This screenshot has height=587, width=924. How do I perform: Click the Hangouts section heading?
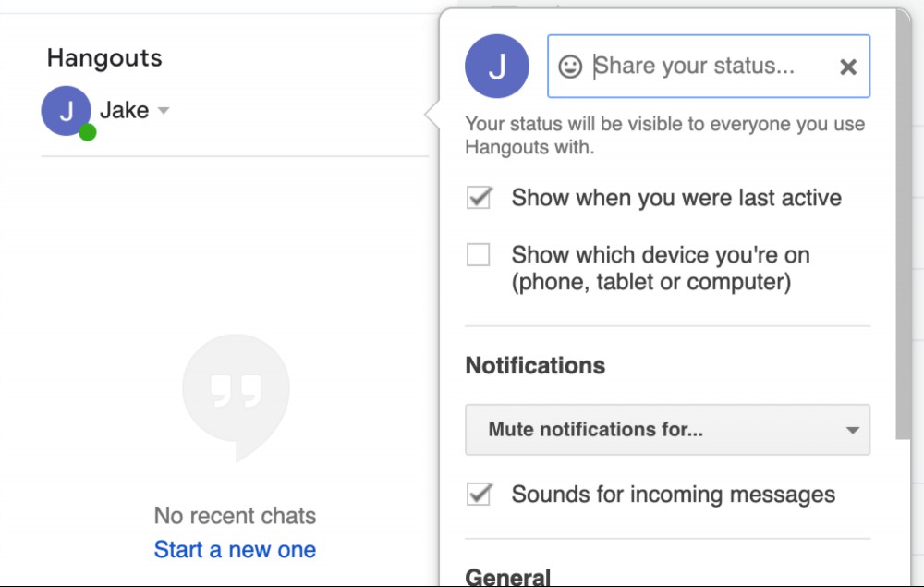tap(104, 57)
